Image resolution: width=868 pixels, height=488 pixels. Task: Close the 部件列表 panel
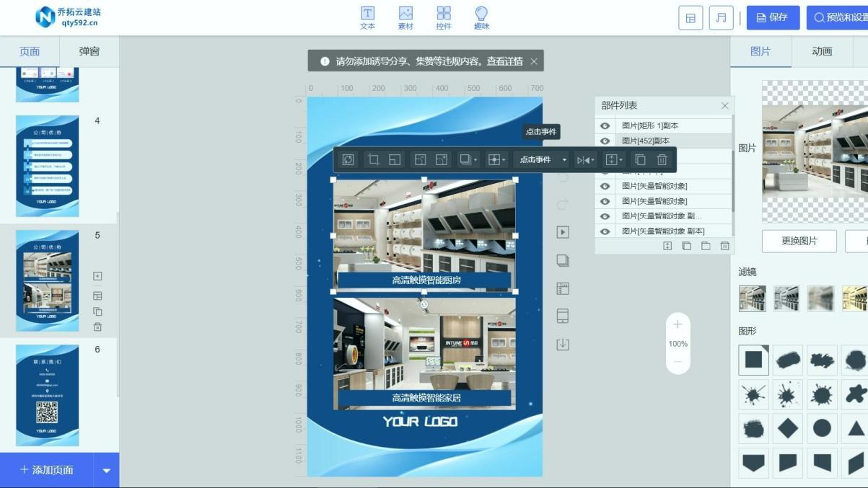pyautogui.click(x=725, y=105)
